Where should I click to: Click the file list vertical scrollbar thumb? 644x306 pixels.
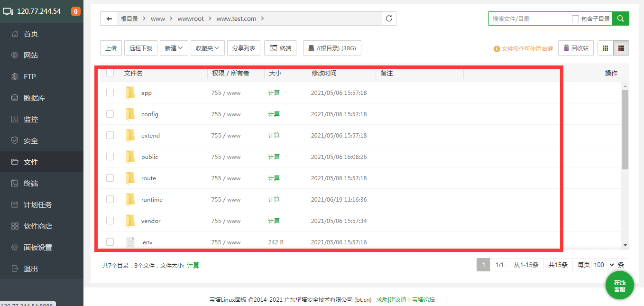tap(625, 129)
